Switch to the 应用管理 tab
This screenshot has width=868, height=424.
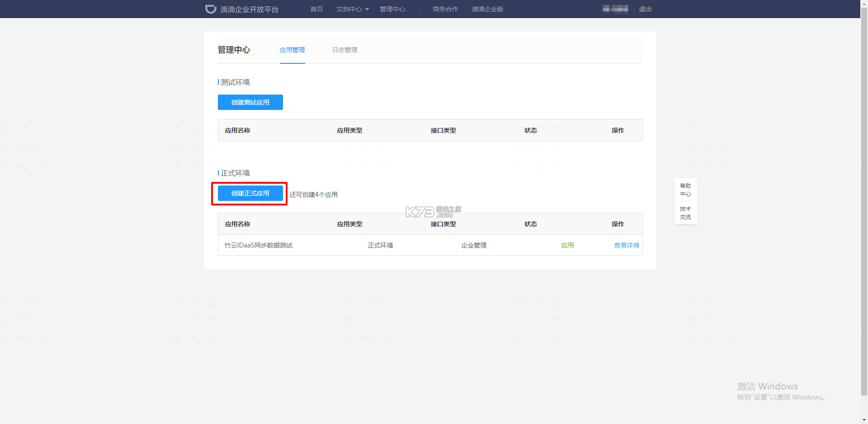(292, 50)
